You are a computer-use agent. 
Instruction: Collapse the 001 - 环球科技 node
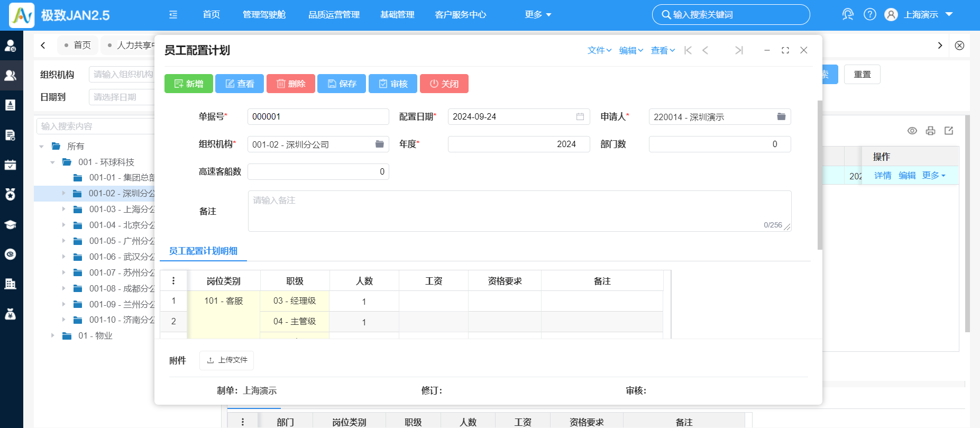click(52, 162)
